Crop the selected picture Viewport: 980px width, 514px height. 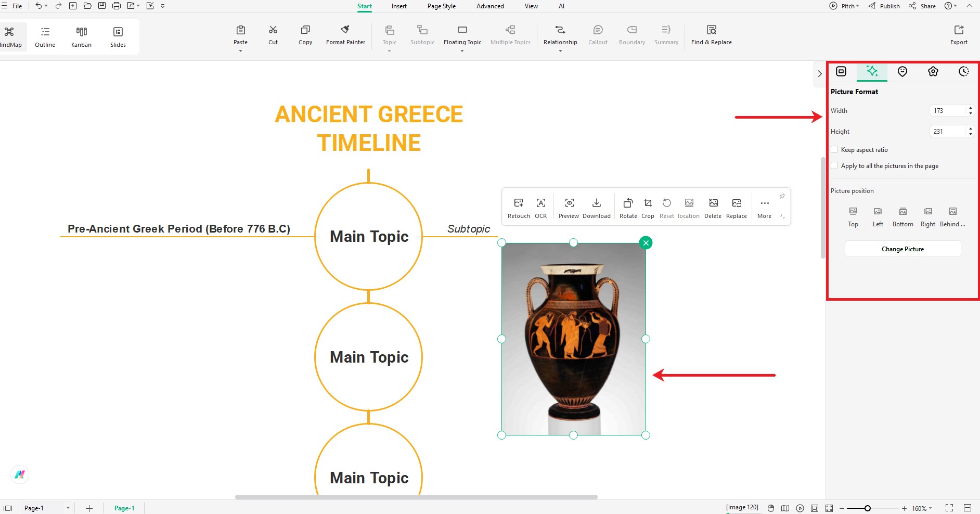tap(648, 208)
